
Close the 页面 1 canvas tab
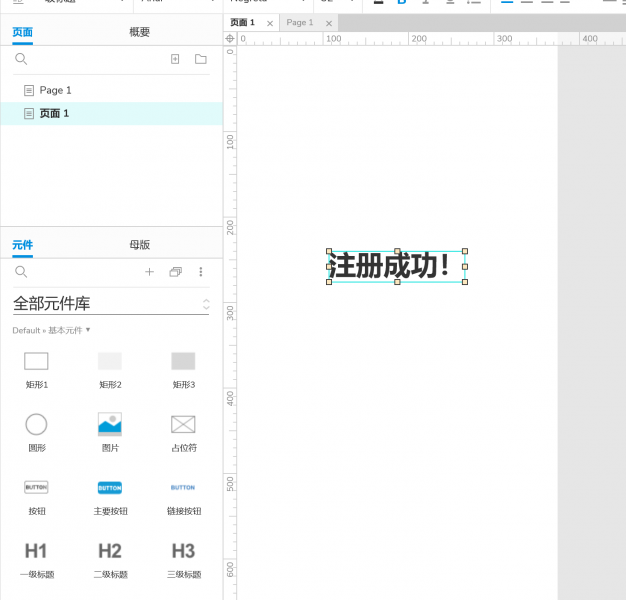[270, 23]
